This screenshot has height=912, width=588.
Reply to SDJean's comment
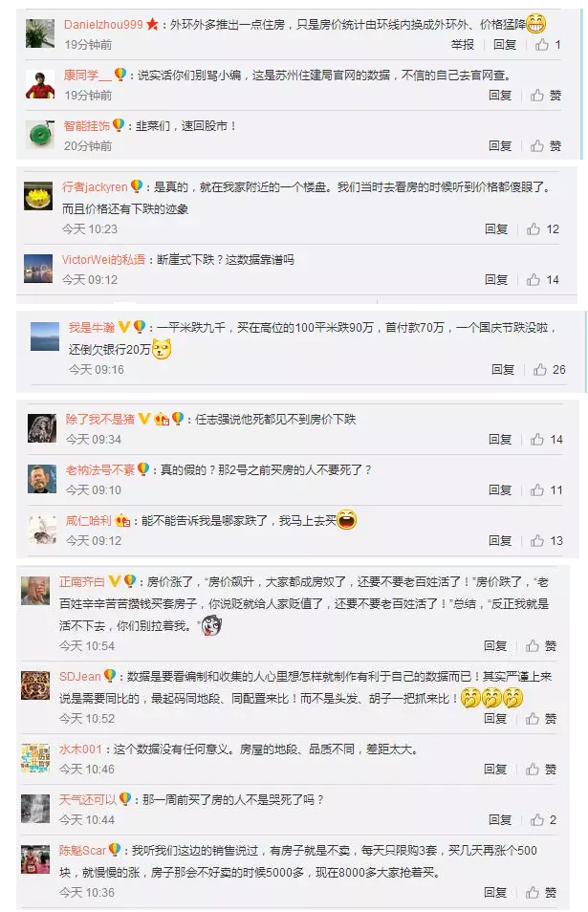pyautogui.click(x=495, y=718)
